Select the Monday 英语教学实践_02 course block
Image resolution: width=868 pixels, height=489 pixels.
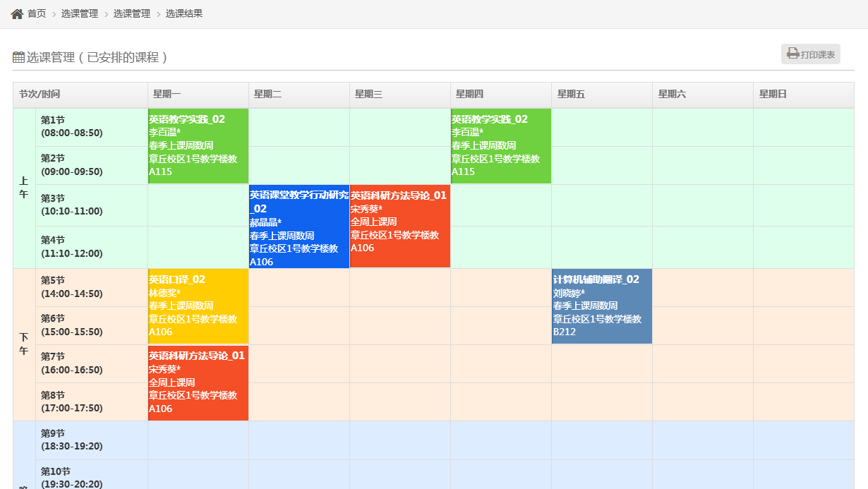tap(198, 145)
